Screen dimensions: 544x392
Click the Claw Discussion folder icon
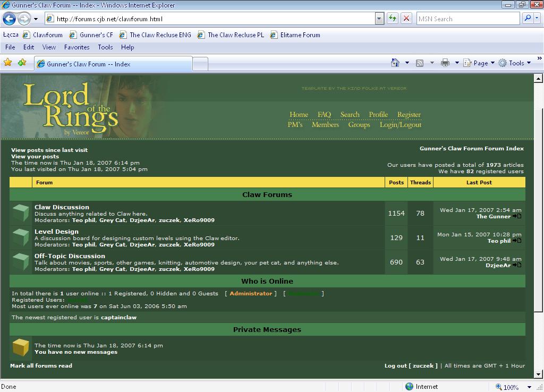pos(21,213)
